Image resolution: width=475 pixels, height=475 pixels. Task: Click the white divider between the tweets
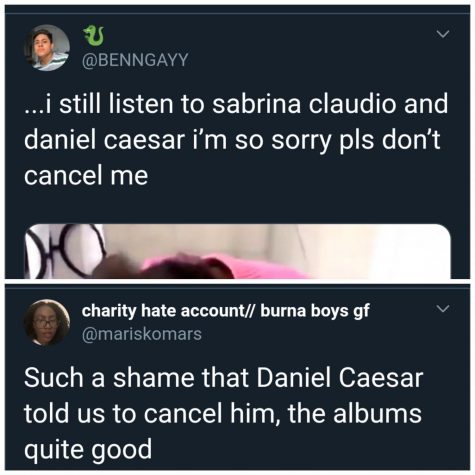(x=237, y=282)
